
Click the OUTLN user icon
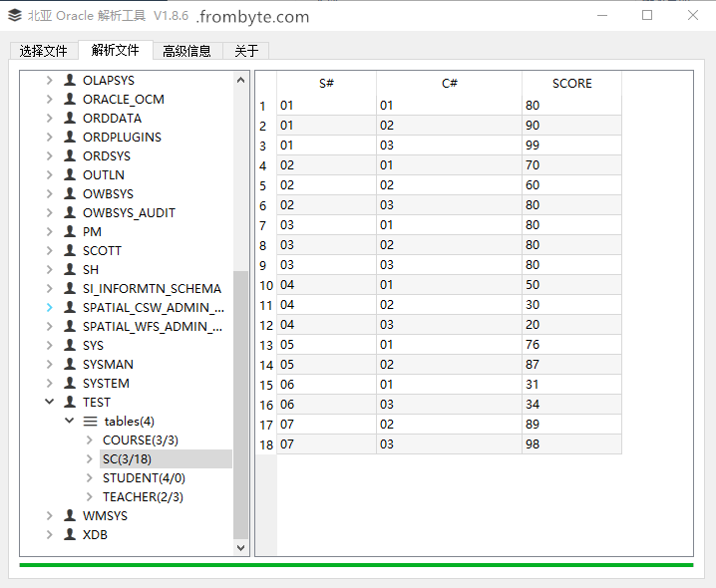point(70,174)
